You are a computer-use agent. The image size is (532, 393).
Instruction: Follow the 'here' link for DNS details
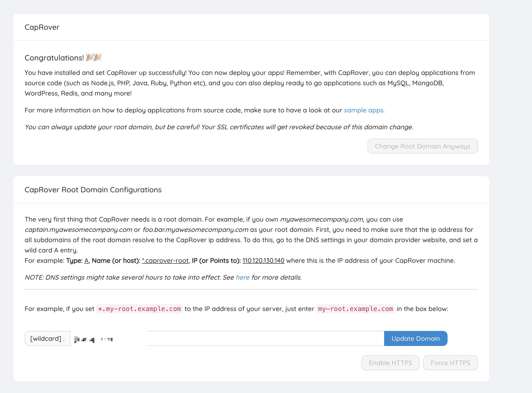[242, 277]
